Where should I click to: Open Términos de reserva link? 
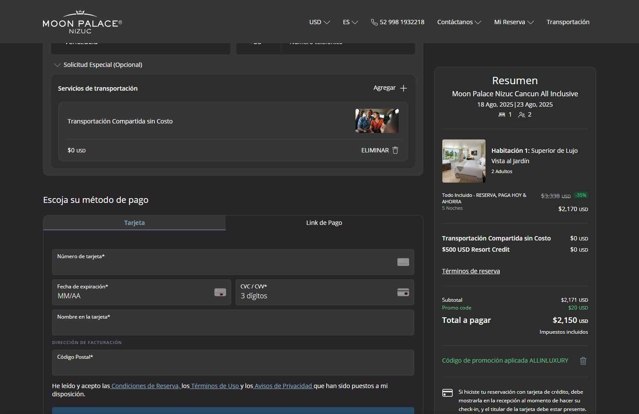tap(471, 271)
